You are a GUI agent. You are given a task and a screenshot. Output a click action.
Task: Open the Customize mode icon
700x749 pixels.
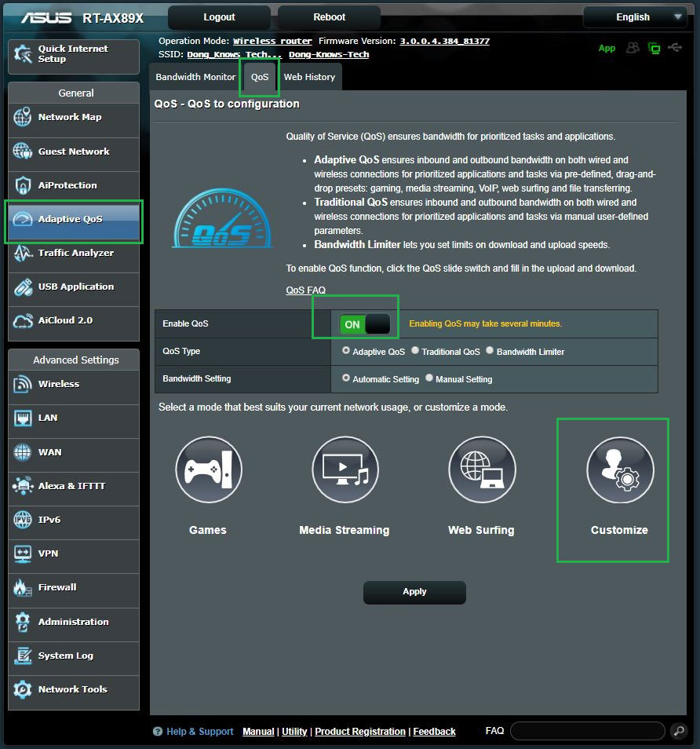(x=619, y=469)
